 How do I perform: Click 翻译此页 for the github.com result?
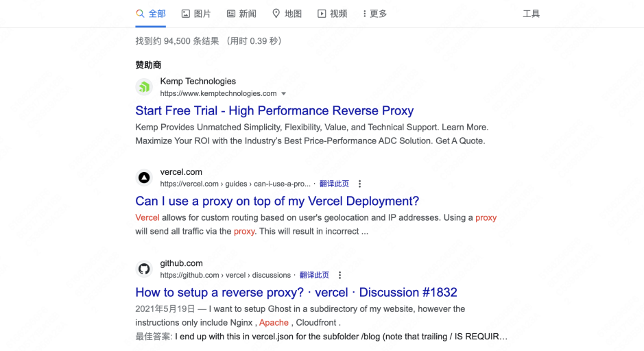[x=314, y=275]
